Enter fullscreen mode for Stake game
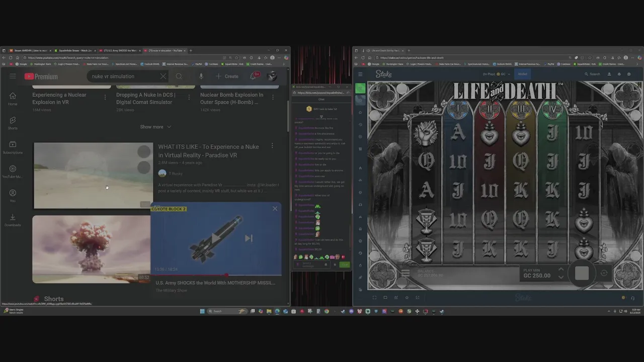This screenshot has height=362, width=644. click(374, 298)
